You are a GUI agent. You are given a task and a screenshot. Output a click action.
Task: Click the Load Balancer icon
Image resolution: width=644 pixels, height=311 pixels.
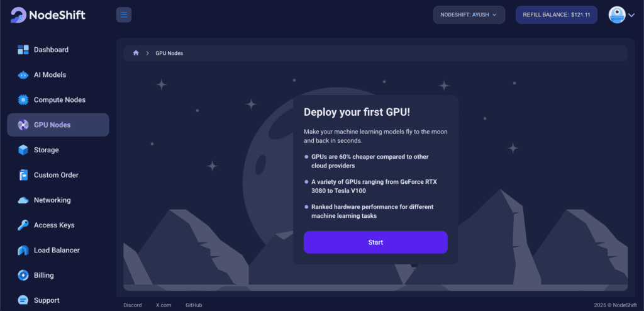coord(23,251)
